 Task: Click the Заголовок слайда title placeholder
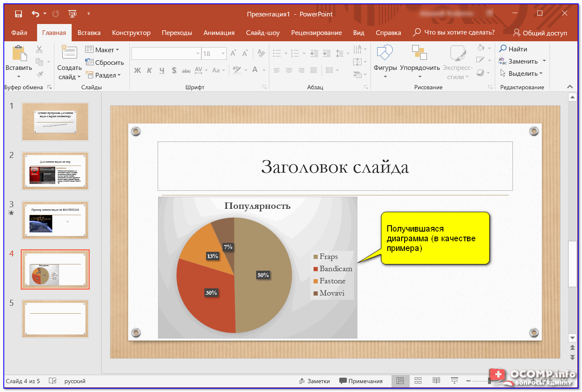point(335,166)
